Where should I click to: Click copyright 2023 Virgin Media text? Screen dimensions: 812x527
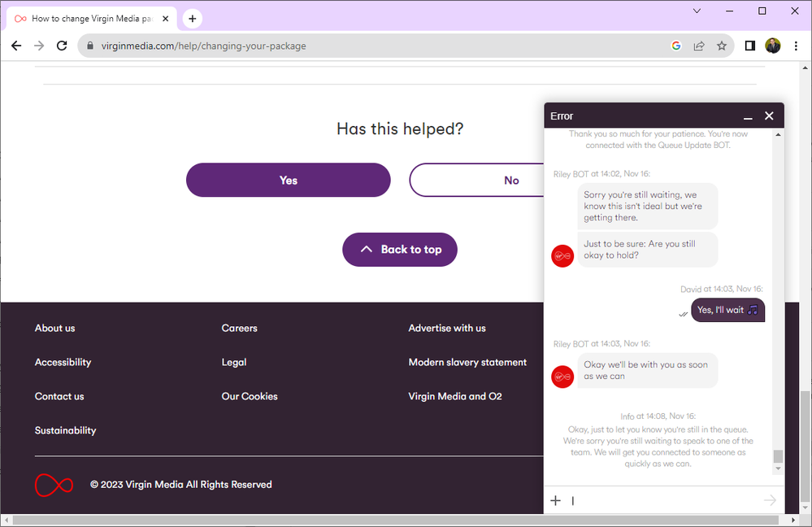180,485
